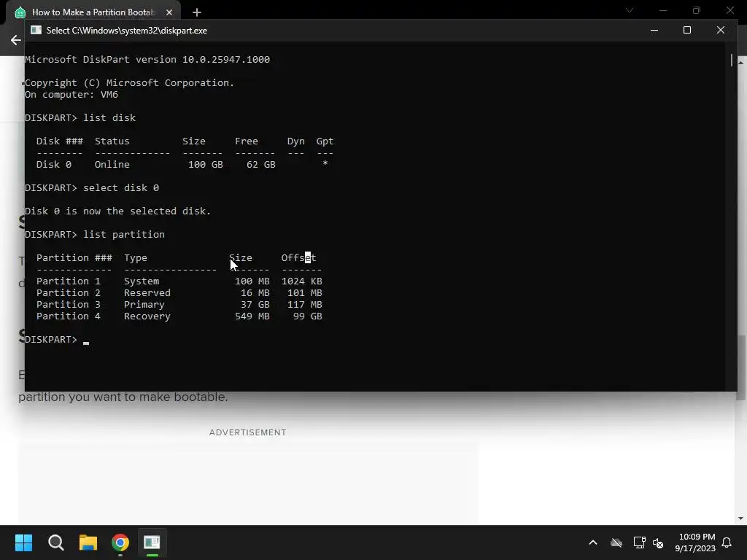Switch to Google Chrome on the taskbar
This screenshot has width=747, height=560.
[120, 542]
